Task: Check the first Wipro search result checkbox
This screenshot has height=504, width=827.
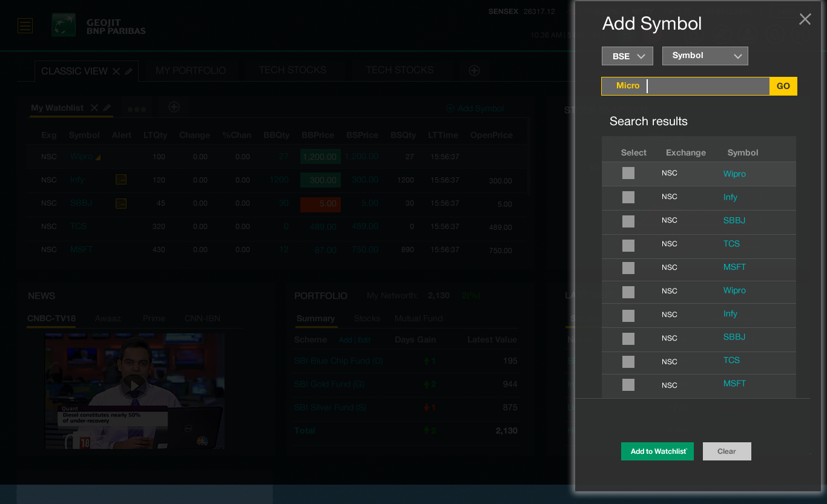Action: pos(628,174)
